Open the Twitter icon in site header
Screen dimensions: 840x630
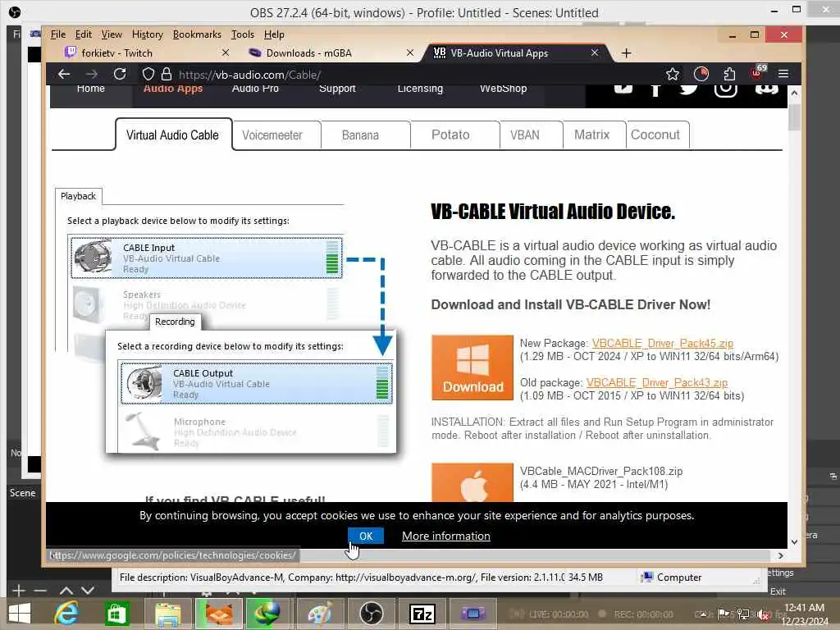pyautogui.click(x=688, y=89)
